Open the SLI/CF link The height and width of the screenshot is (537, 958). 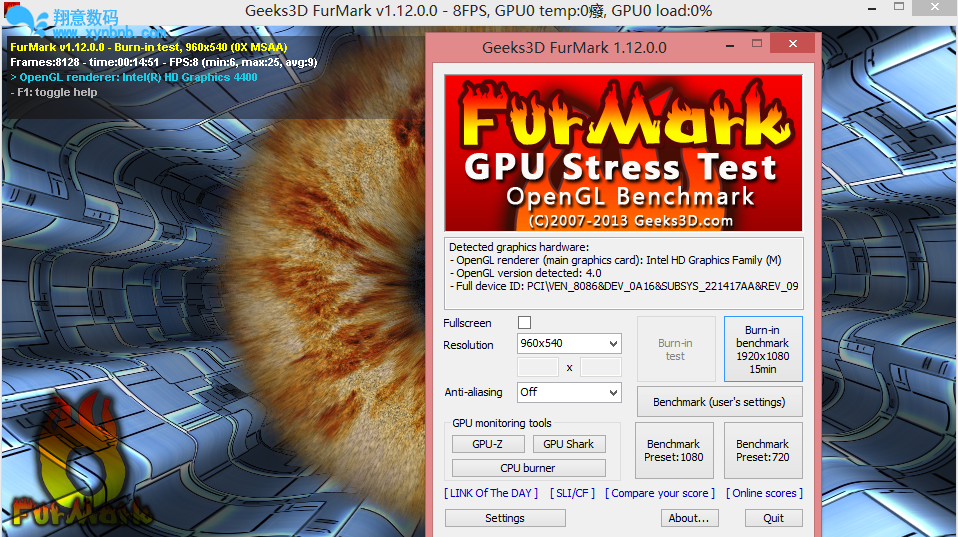pos(572,493)
